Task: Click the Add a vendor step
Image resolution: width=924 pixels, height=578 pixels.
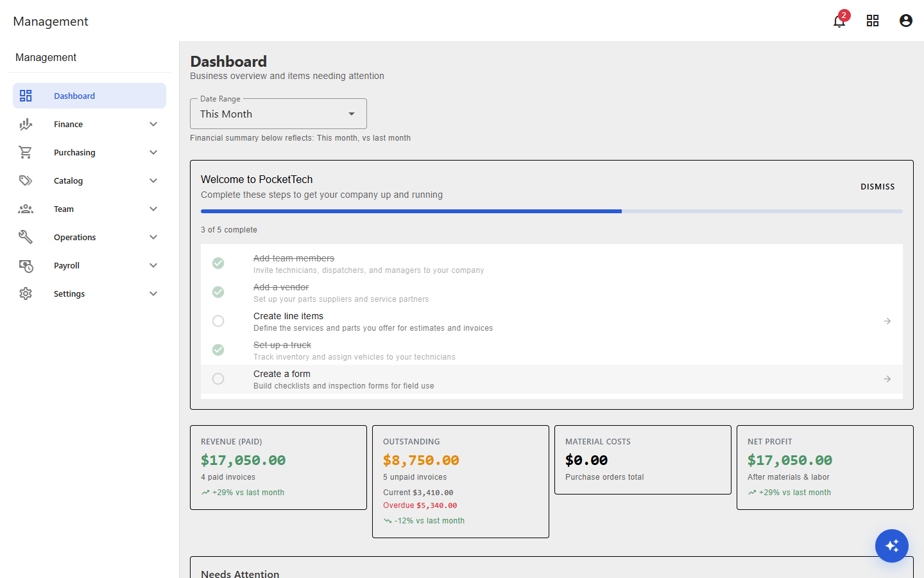Action: point(552,292)
